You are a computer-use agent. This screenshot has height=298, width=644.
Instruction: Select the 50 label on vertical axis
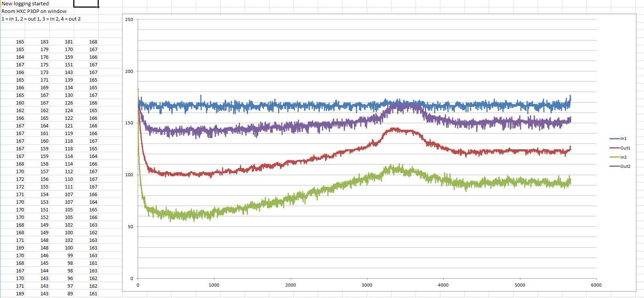tap(130, 227)
